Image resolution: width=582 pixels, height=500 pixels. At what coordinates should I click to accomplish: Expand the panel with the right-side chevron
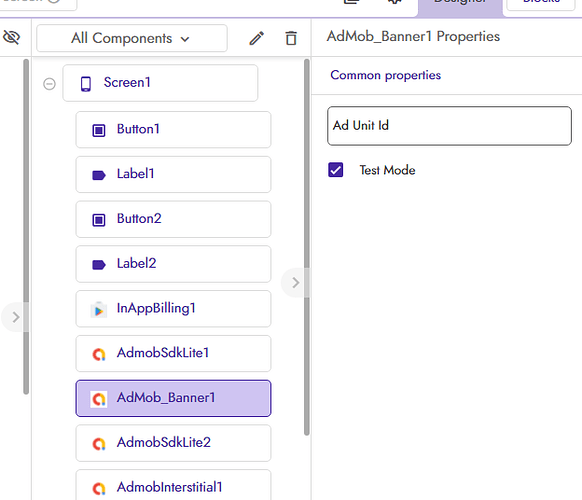[295, 283]
